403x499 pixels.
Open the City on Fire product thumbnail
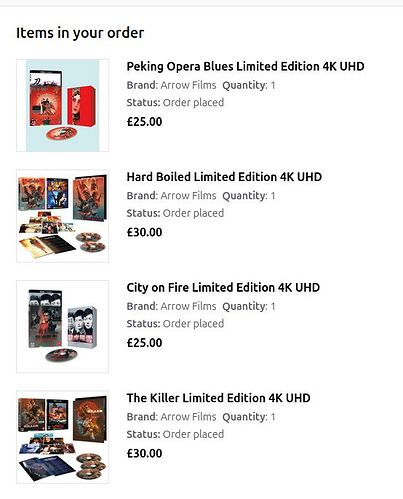pos(63,326)
